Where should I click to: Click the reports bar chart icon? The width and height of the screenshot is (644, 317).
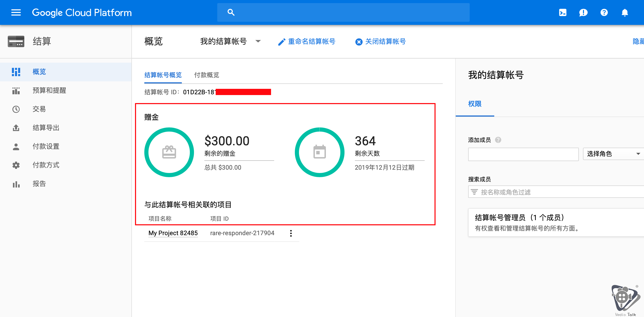[16, 184]
